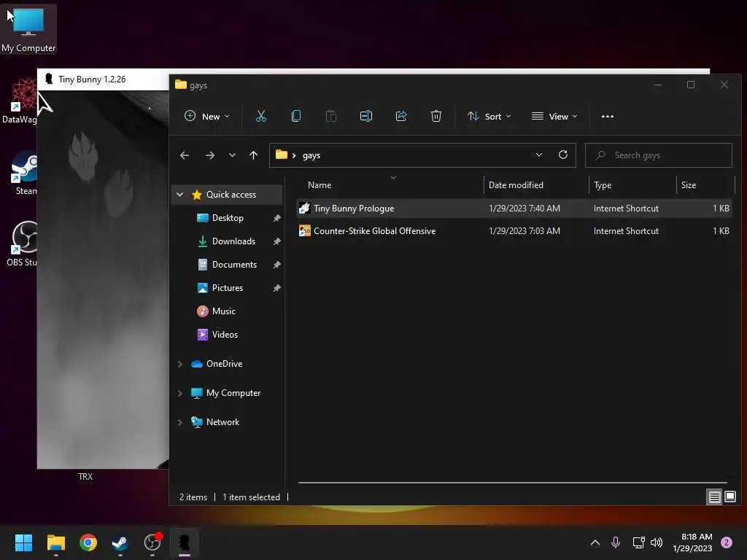Select the TRX desktop label
This screenshot has width=747, height=560.
click(85, 477)
